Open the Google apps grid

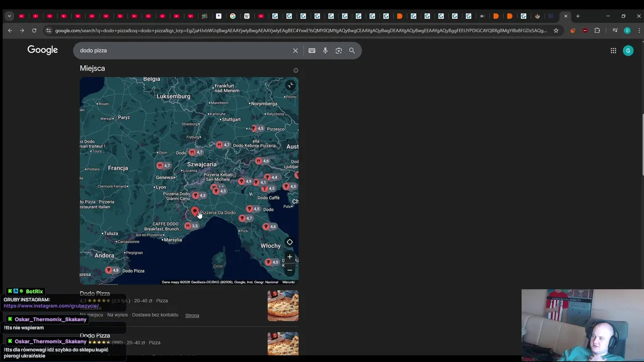[x=613, y=50]
